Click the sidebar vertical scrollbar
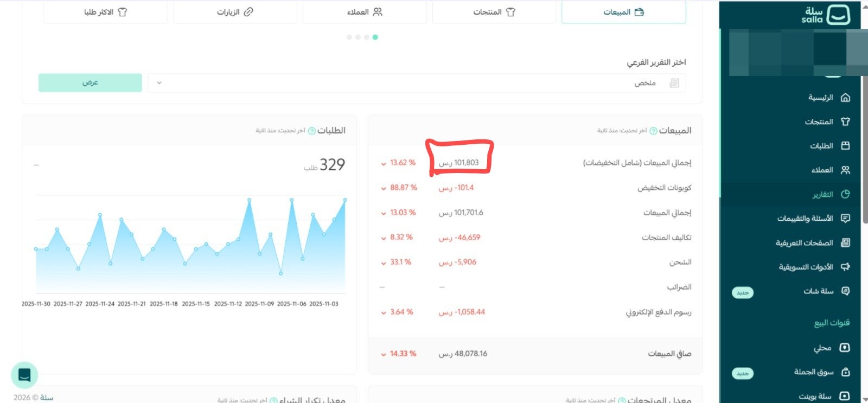The height and width of the screenshot is (403, 868). 865,149
